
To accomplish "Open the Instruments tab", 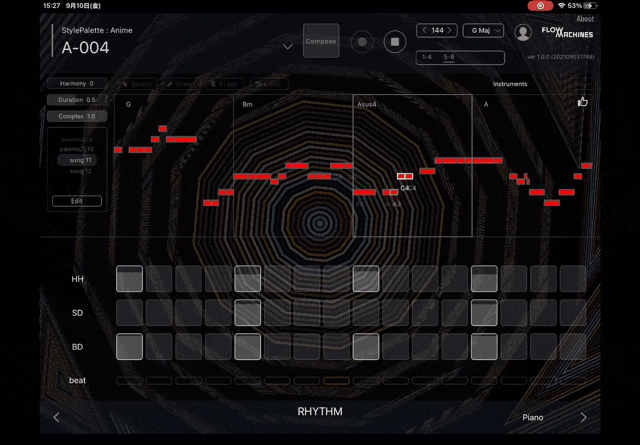I will click(510, 84).
